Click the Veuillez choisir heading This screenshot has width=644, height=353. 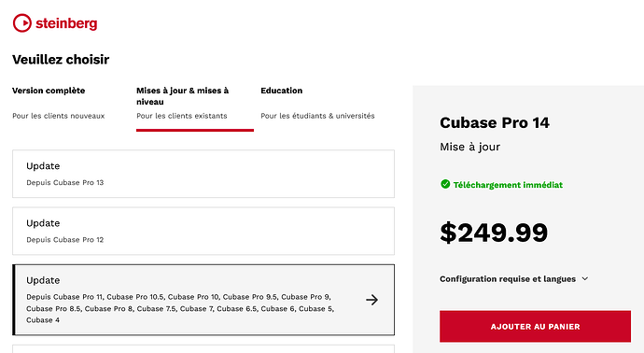[61, 60]
